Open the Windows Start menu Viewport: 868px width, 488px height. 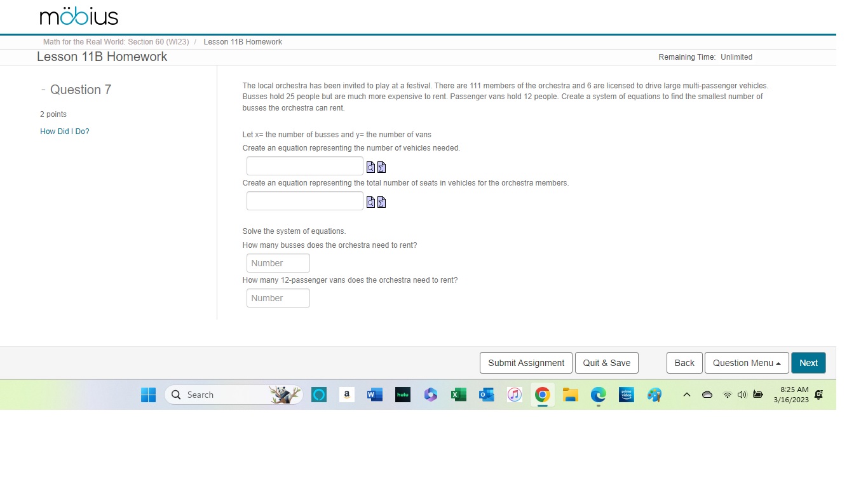(x=148, y=395)
